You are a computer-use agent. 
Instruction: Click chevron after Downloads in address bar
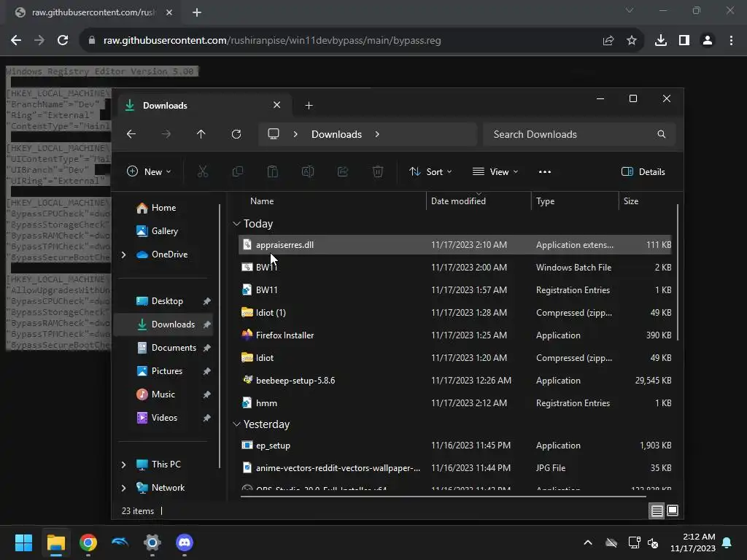click(377, 134)
